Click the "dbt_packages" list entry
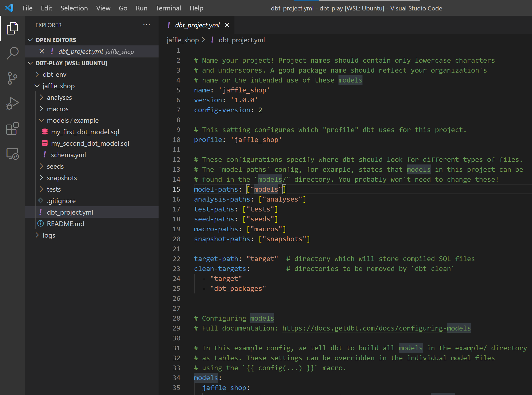This screenshot has height=395, width=532. pos(238,288)
